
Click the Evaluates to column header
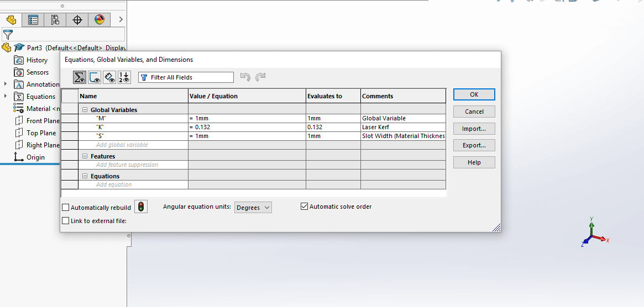pos(333,96)
